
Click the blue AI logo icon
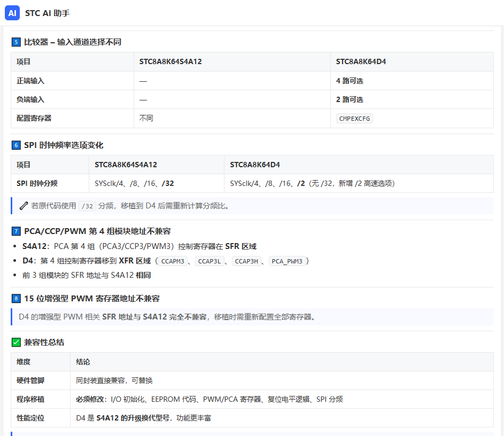pos(12,13)
